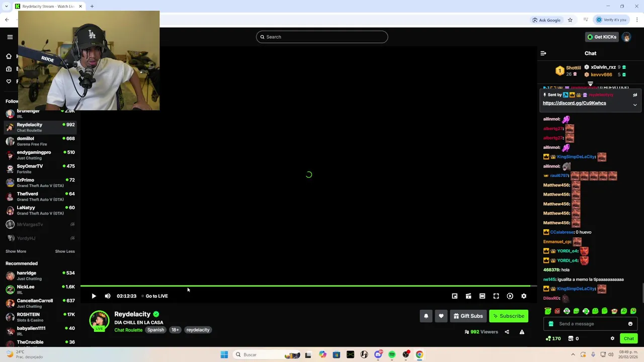
Task: Bookmark page with the star icon
Action: [570, 20]
